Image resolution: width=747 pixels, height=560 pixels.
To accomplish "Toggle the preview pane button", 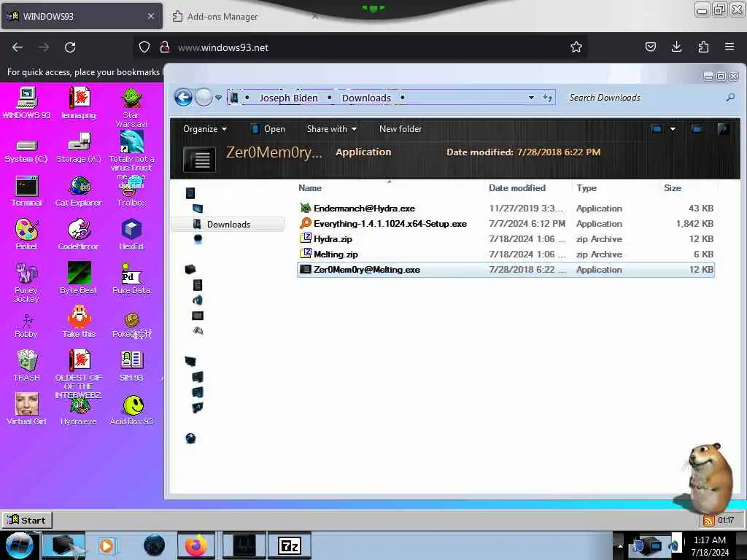I will pos(697,129).
